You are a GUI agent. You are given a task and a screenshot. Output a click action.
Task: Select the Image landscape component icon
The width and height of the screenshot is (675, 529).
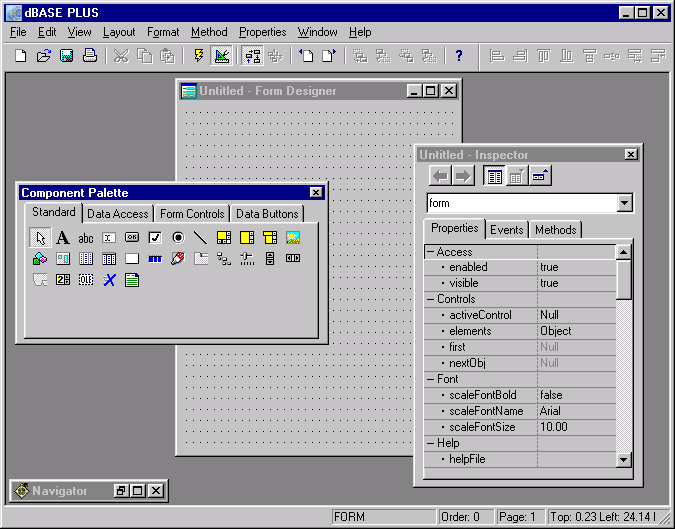[293, 237]
